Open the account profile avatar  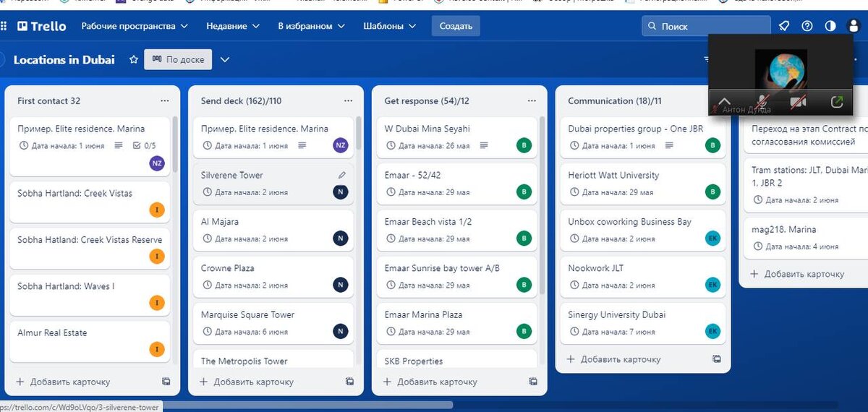point(853,26)
